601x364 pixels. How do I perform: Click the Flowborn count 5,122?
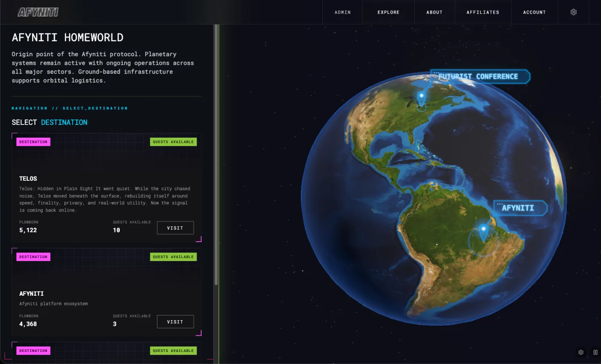(x=28, y=230)
